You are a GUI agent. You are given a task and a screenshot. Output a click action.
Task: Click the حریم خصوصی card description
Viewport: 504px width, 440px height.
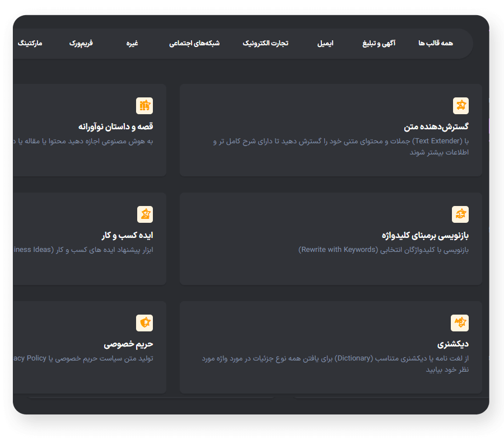(84, 358)
